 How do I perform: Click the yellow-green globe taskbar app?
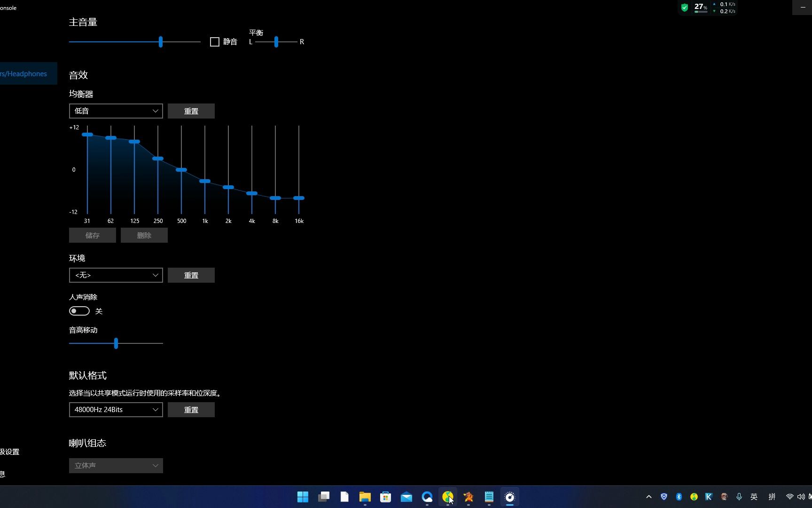(448, 497)
